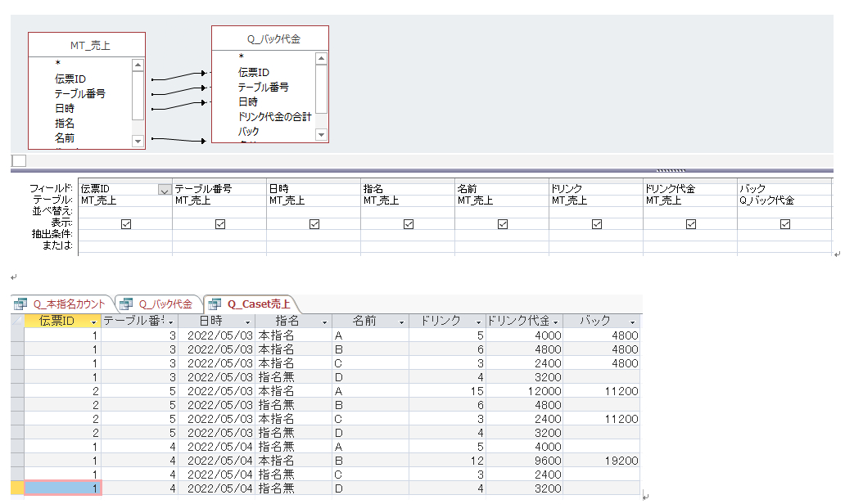Uncheck the 表示 checkbox for 伝票ID column
Viewport: 845px width, 504px height.
(x=126, y=223)
